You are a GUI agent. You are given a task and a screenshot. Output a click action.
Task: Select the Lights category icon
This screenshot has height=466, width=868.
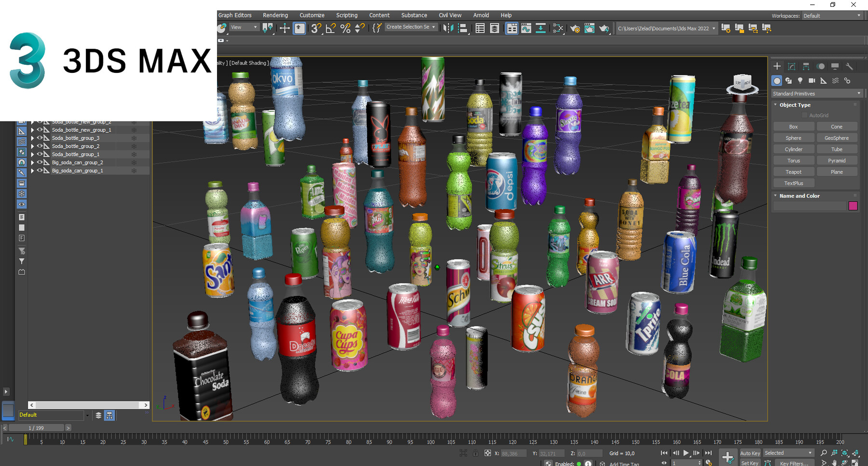[x=800, y=81]
